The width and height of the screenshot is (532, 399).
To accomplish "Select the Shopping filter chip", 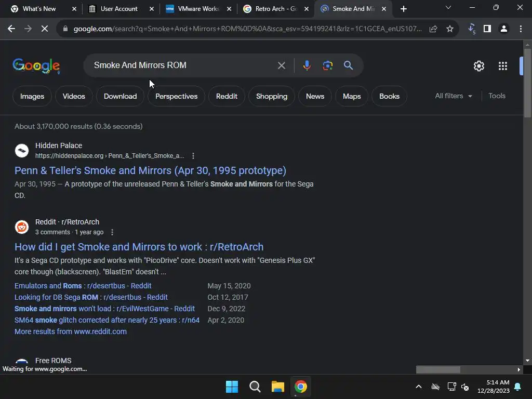I will pos(271,96).
